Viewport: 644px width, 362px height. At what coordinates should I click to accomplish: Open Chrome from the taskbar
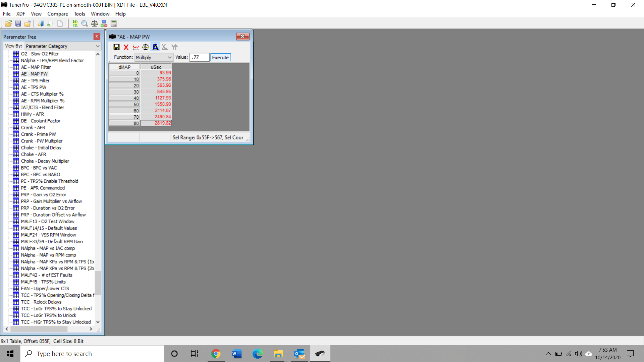pos(216,354)
